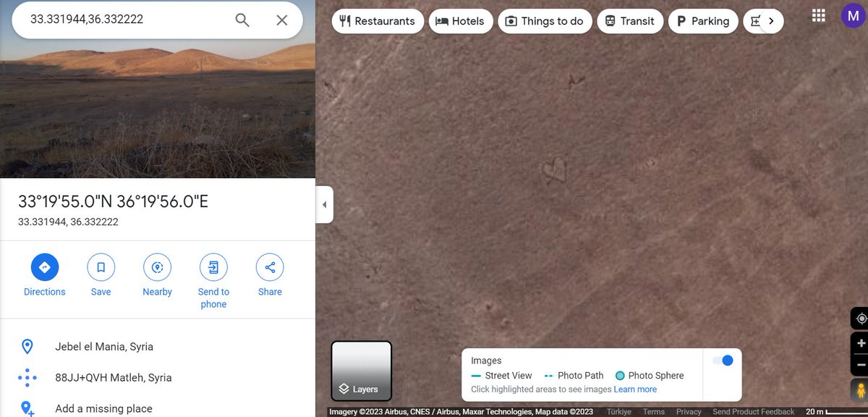Viewport: 868px width, 417px height.
Task: Click the plus code dots icon
Action: pos(27,378)
